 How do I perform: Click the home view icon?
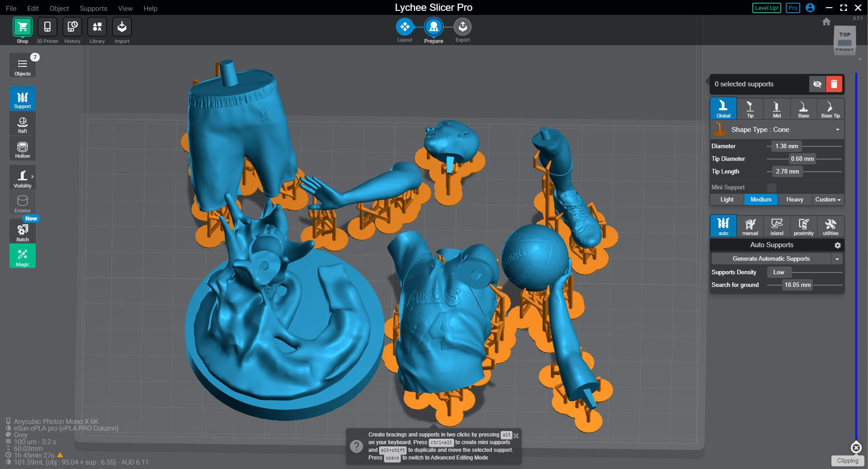826,22
